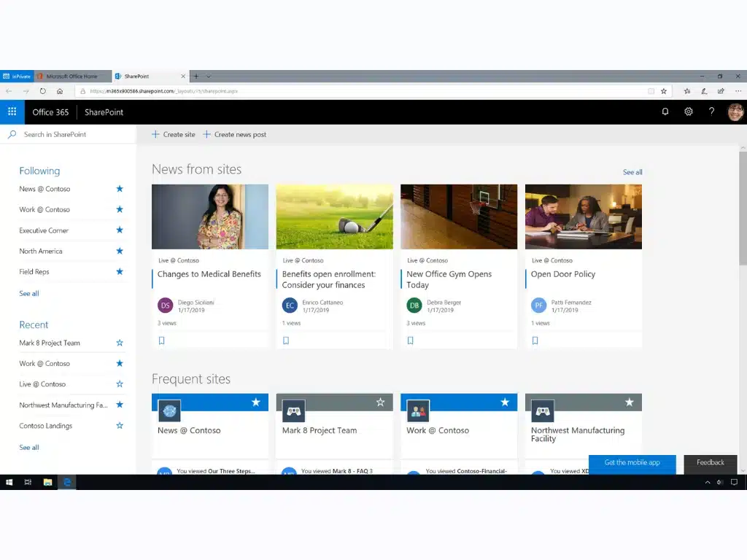Click the Diego Siciliani DS avatar
747x560 pixels.
(x=166, y=306)
